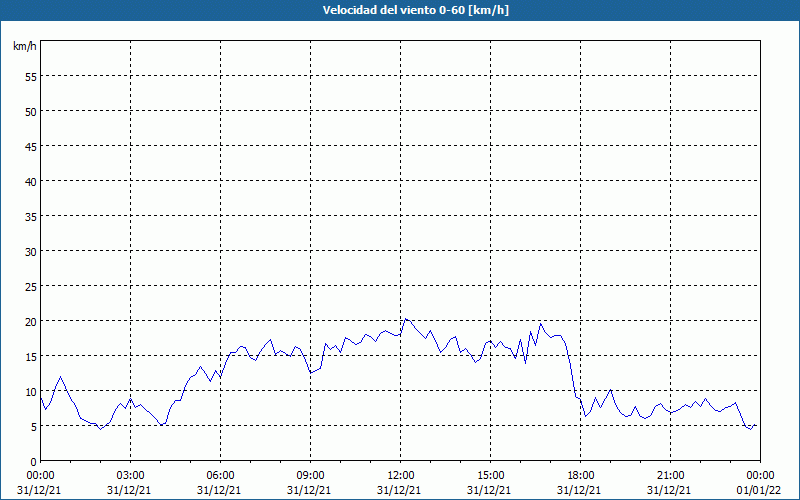Screen dimensions: 800x500
Task: Select the 0 y-axis tick label
Action: [x=34, y=461]
